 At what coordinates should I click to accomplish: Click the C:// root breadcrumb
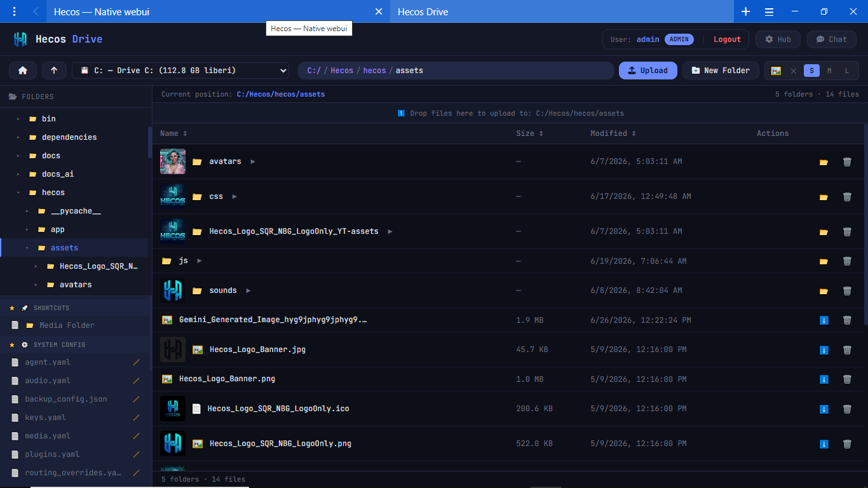tap(314, 71)
